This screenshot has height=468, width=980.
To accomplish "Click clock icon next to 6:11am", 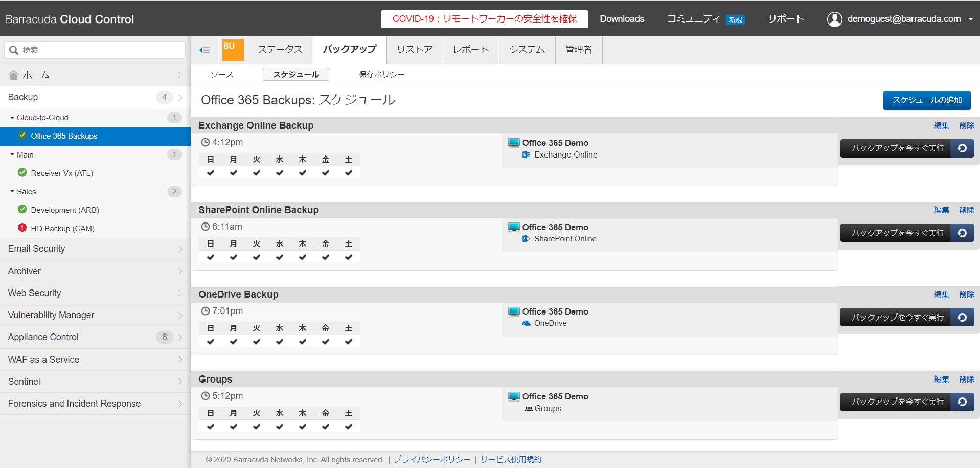I will [x=206, y=227].
